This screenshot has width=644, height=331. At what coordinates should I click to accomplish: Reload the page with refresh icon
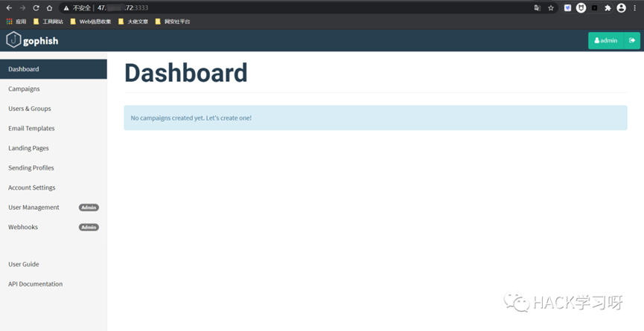pos(36,7)
